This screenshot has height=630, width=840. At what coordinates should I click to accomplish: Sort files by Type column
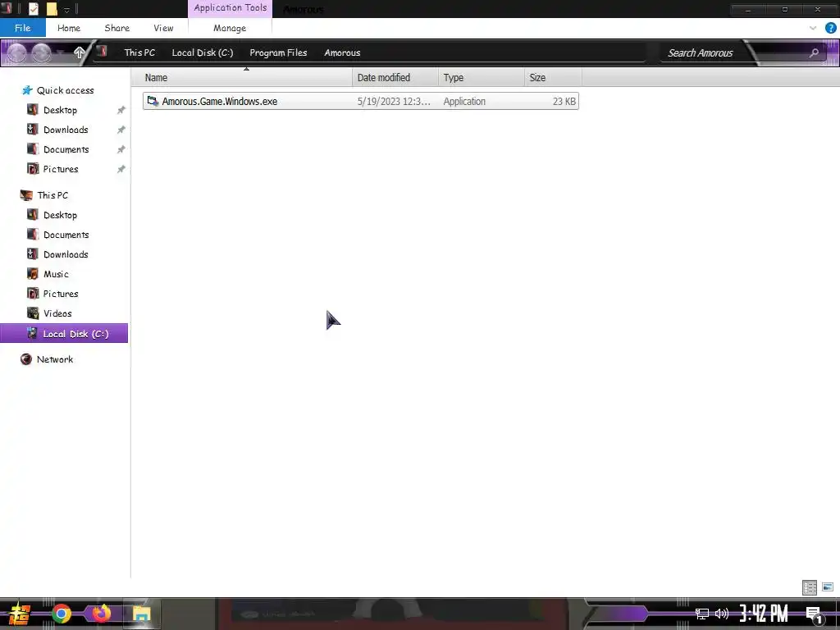(x=481, y=78)
